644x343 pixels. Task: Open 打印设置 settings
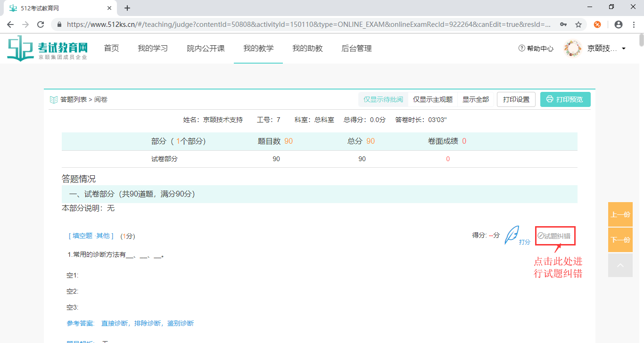click(516, 99)
